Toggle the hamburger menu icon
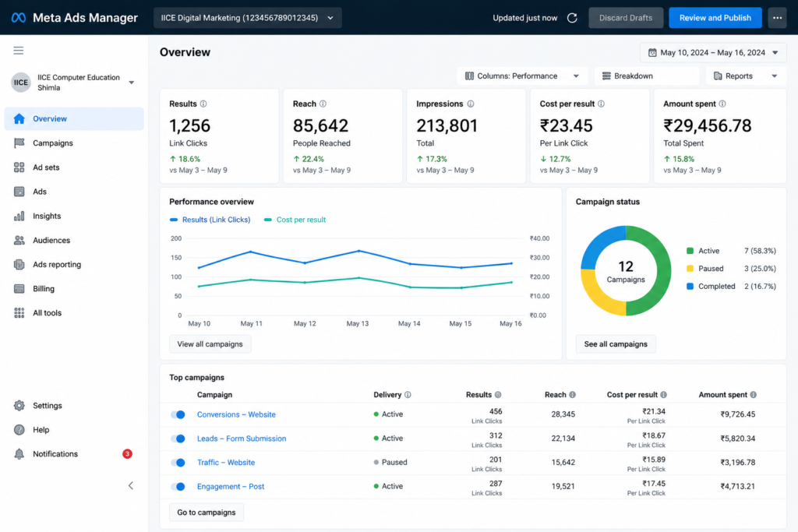The width and height of the screenshot is (798, 532). click(x=19, y=51)
